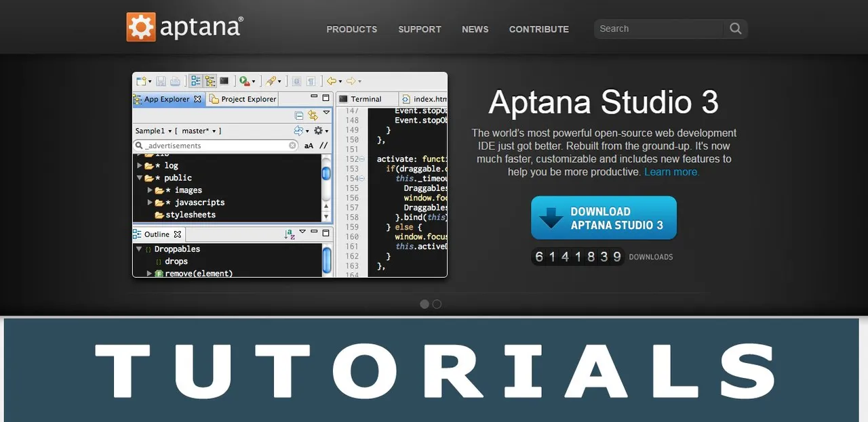Screen dimensions: 868x422
Task: Open the Back history dropdown arrow
Action: point(340,82)
